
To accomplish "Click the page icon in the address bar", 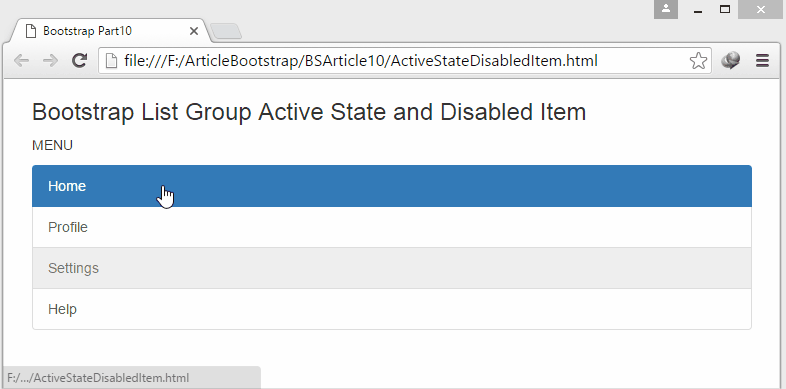I will (x=113, y=61).
